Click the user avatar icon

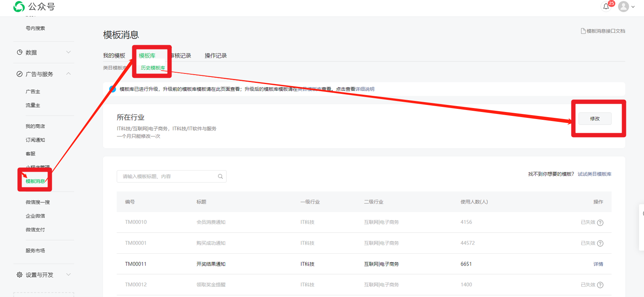623,7
